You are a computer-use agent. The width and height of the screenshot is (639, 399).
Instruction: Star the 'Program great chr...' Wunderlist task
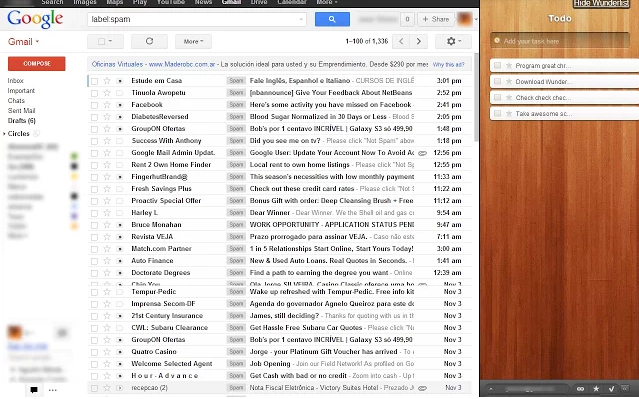pos(509,66)
